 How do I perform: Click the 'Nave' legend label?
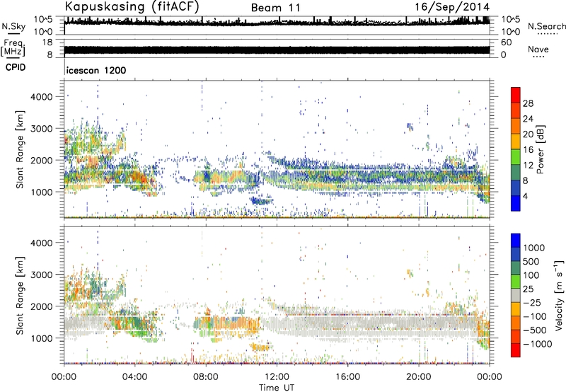[538, 49]
